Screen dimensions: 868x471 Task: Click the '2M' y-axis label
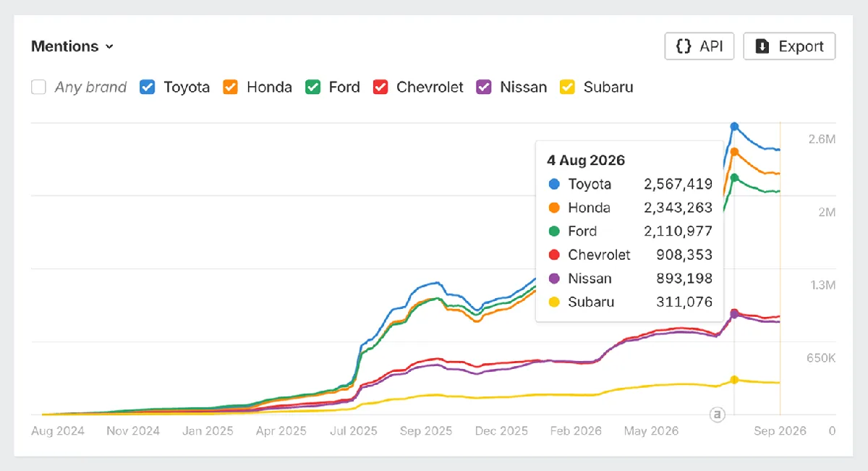pyautogui.click(x=826, y=212)
